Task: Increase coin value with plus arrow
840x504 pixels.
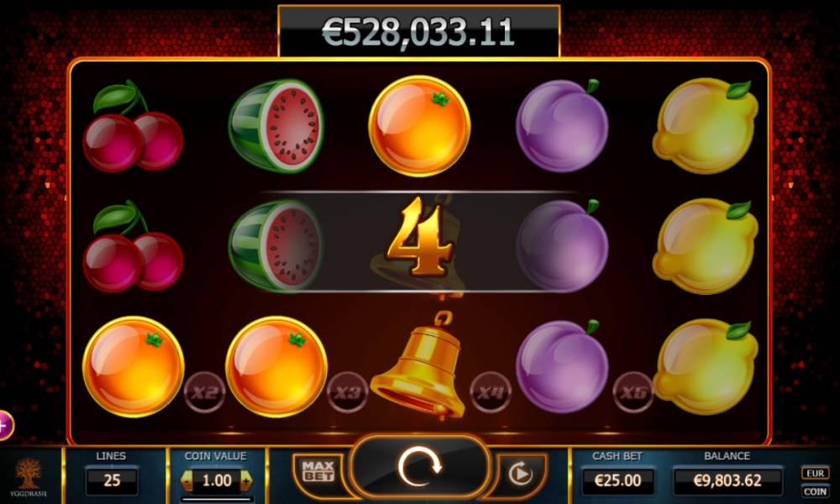Action: [x=246, y=480]
